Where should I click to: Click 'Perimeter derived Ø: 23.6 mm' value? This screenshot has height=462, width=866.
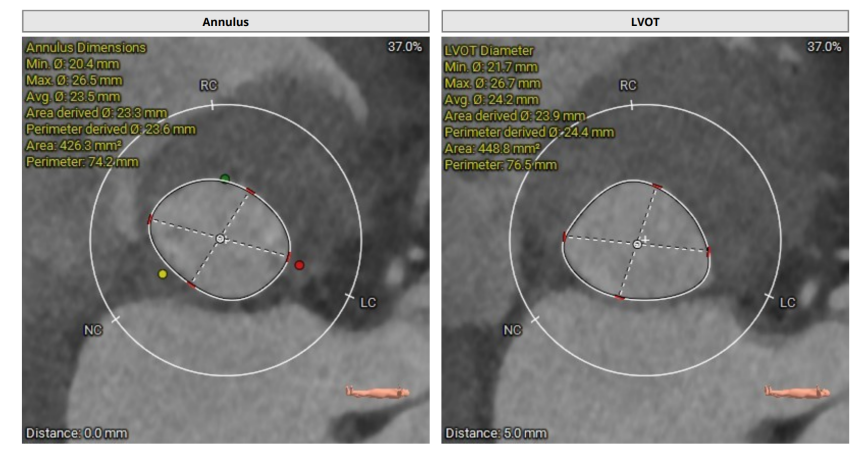coord(111,129)
